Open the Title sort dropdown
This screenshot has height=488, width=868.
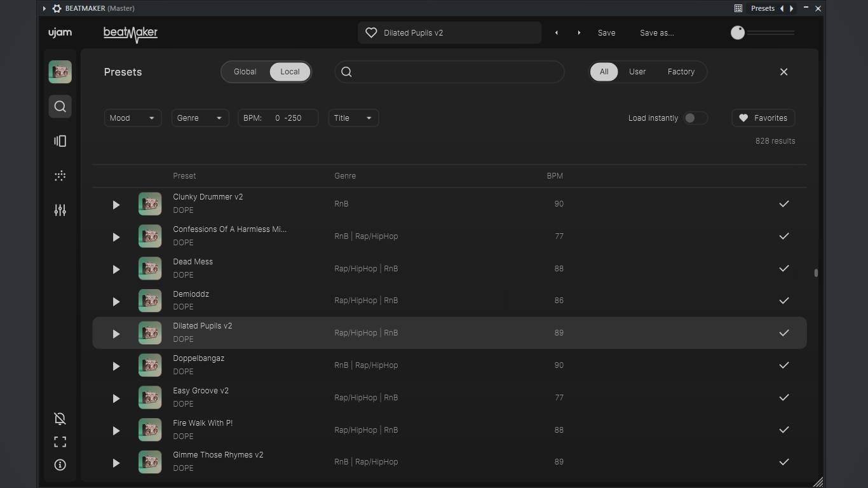click(x=353, y=118)
